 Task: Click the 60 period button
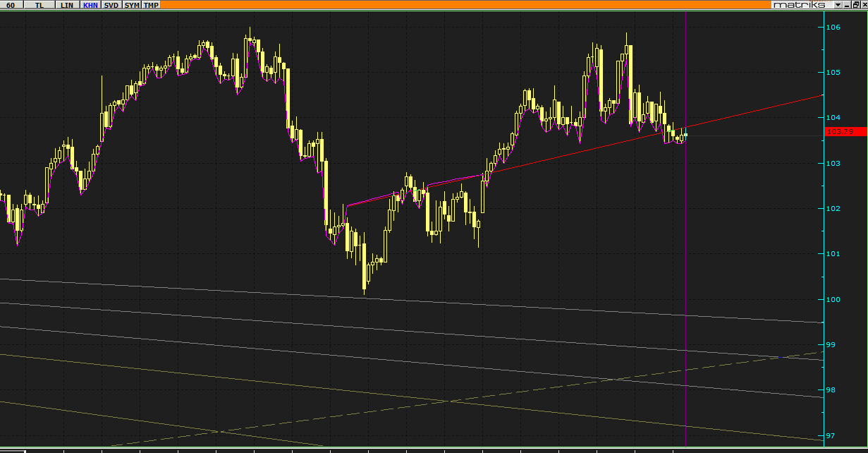tap(11, 5)
